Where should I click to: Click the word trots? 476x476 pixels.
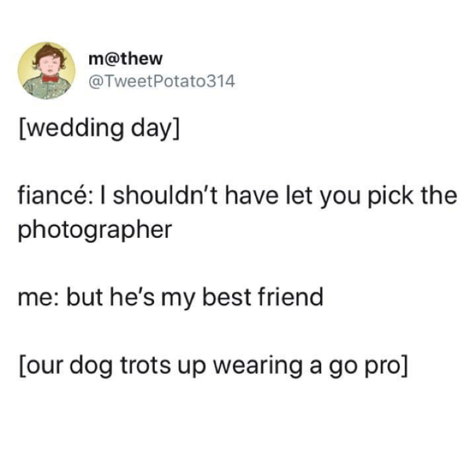[x=145, y=365]
